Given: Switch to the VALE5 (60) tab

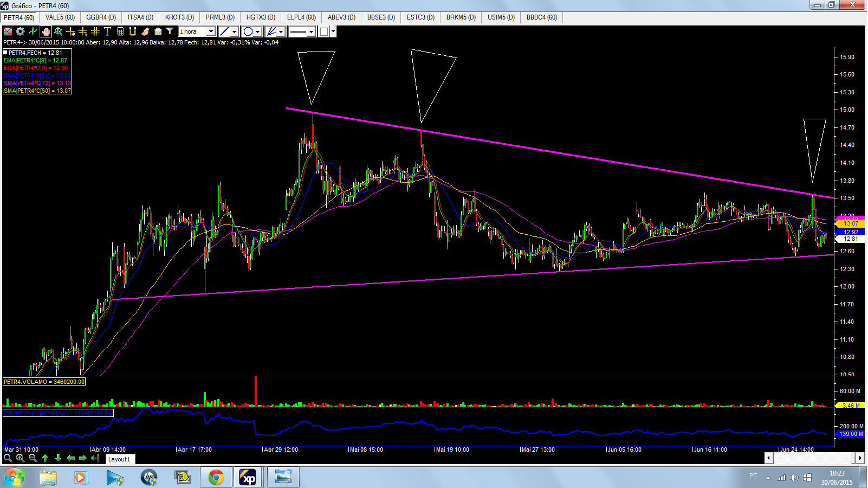Looking at the screenshot, I should 60,17.
